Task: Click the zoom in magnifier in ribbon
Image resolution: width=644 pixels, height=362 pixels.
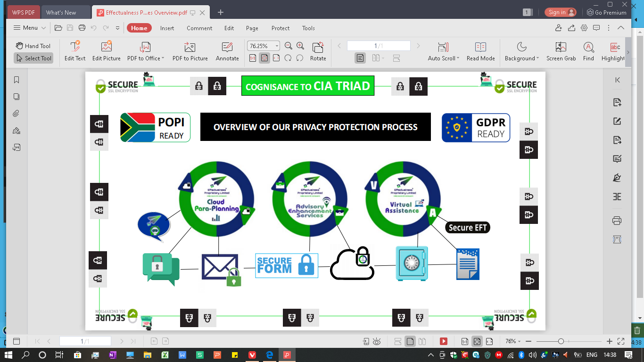Action: 300,46
